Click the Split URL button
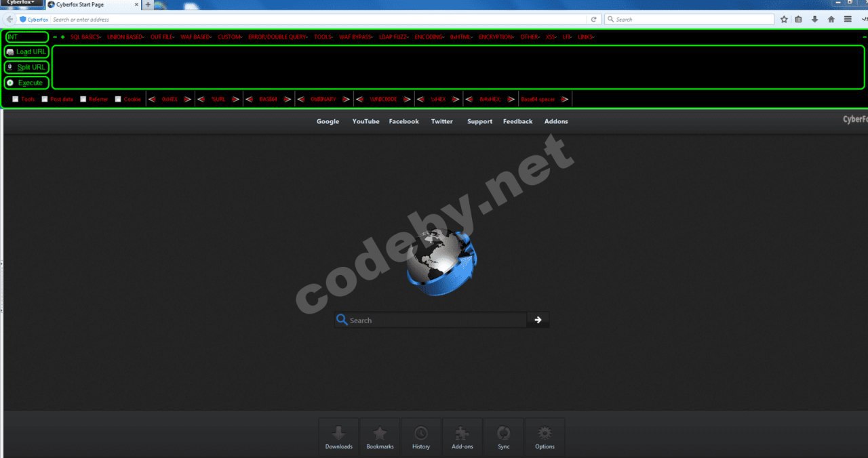Screen dimensions: 868x458 click(x=26, y=68)
